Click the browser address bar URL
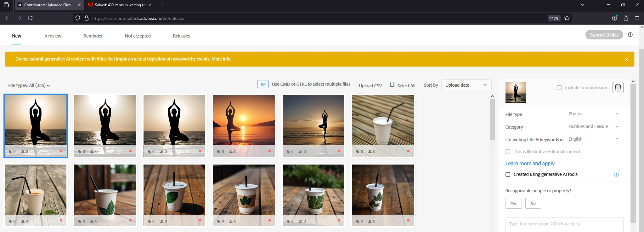Image resolution: width=644 pixels, height=232 pixels. (x=138, y=18)
